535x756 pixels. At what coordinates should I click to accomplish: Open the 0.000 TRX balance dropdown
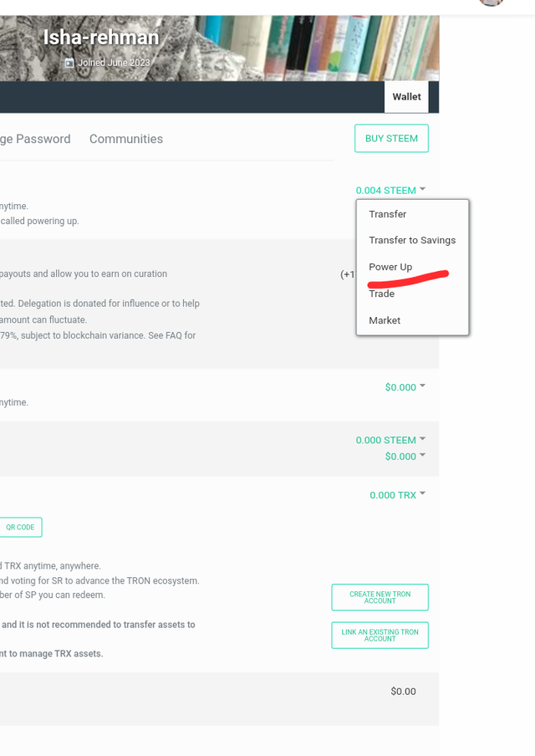coord(397,495)
